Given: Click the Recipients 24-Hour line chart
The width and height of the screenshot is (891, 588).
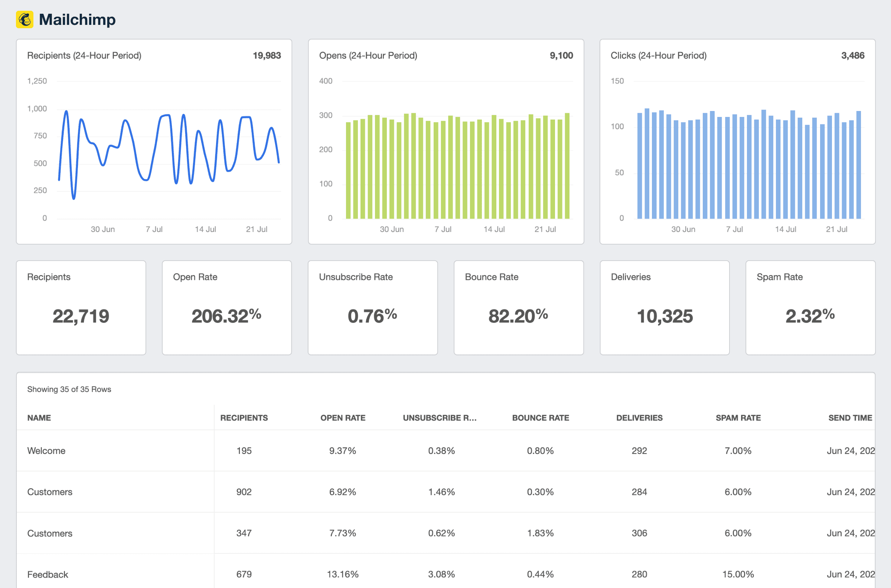Looking at the screenshot, I should [169, 150].
